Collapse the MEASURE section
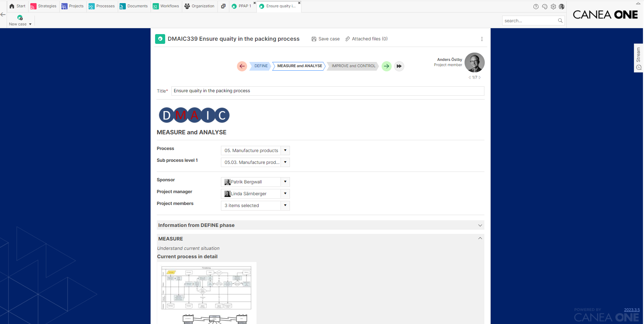The image size is (644, 324). [x=480, y=239]
